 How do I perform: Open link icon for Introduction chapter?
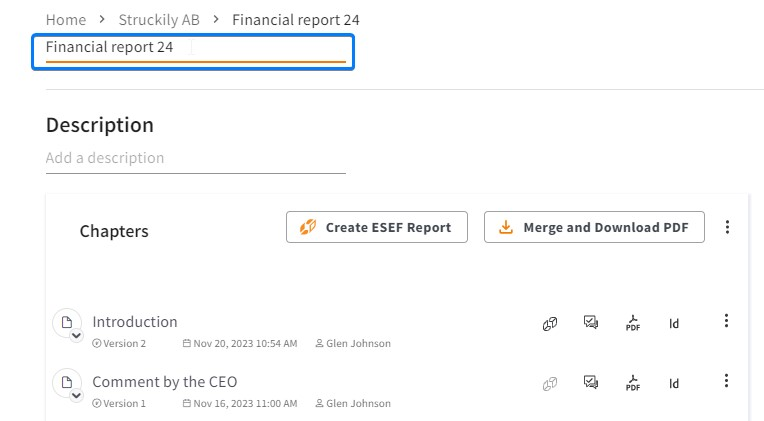click(x=550, y=324)
